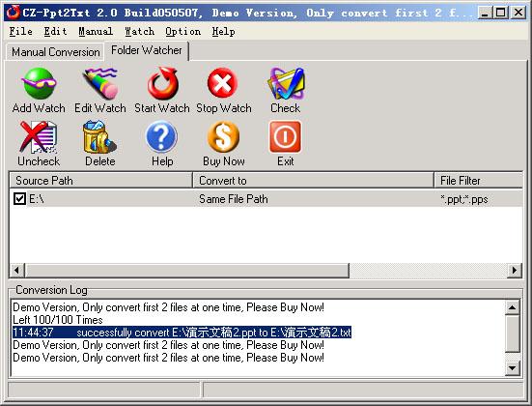Open the File menu
This screenshot has height=406, width=532.
[x=21, y=32]
